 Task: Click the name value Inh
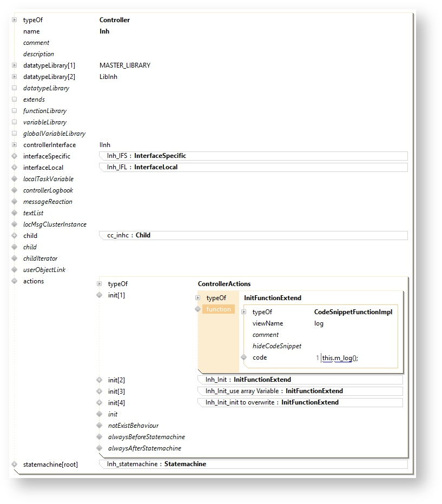[x=104, y=31]
